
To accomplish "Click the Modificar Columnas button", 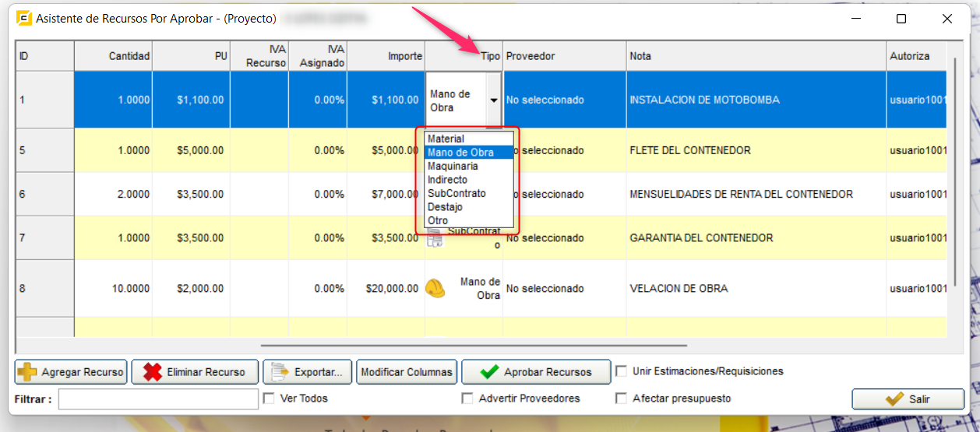I will tap(406, 372).
